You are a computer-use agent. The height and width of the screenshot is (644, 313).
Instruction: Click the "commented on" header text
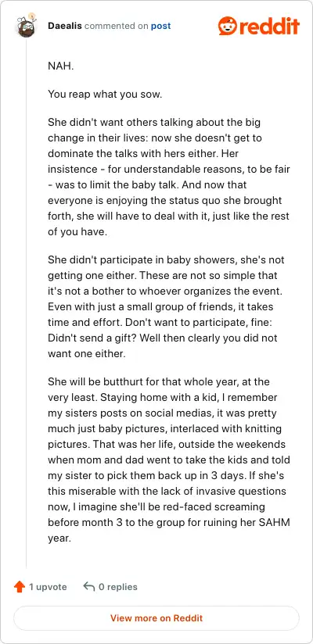click(117, 26)
